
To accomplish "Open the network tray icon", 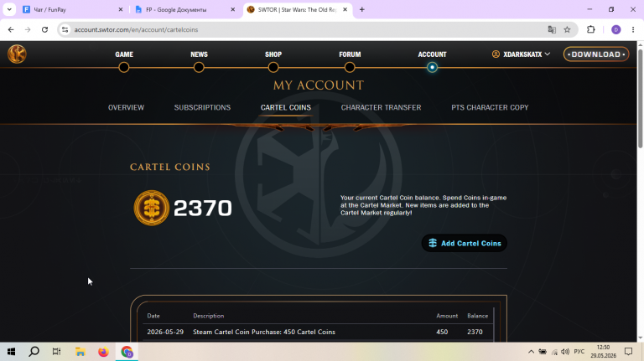I will pyautogui.click(x=554, y=352).
